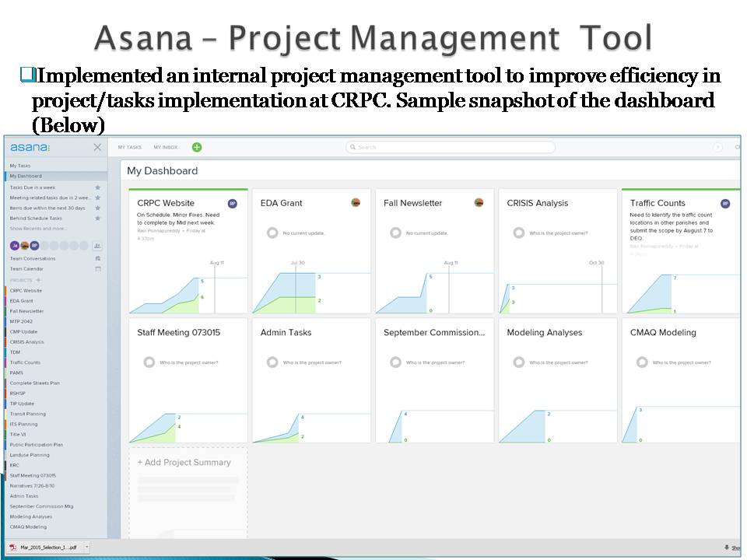
Task: Open the MY INBOX top bar link
Action: (x=165, y=147)
